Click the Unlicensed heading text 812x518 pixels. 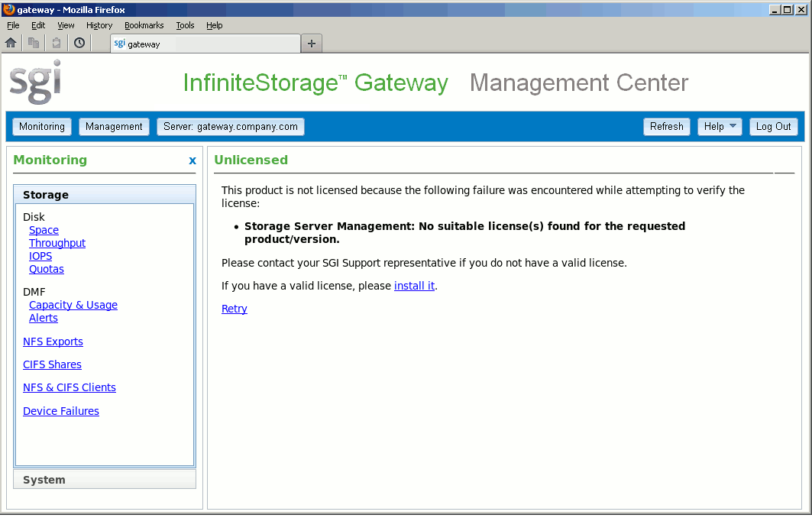[x=251, y=160]
